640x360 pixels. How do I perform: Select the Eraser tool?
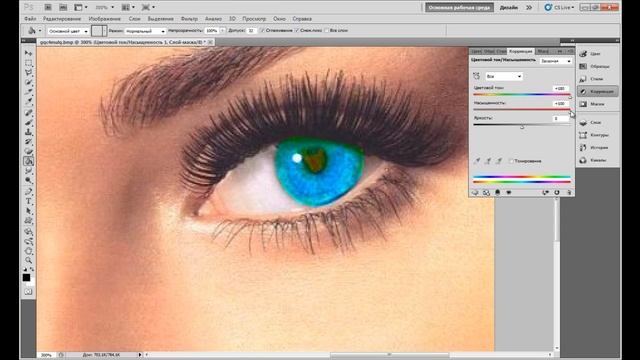pos(28,151)
